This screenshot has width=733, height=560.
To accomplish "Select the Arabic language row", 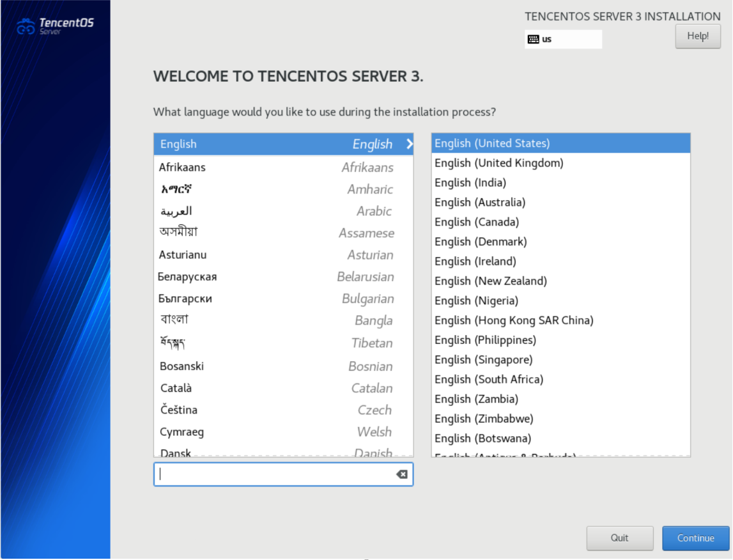I will tap(283, 211).
